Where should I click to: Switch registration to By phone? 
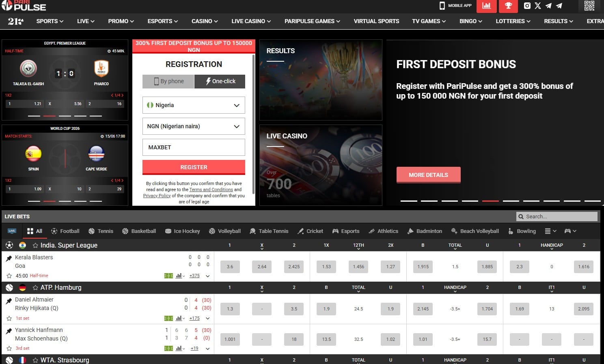click(168, 81)
